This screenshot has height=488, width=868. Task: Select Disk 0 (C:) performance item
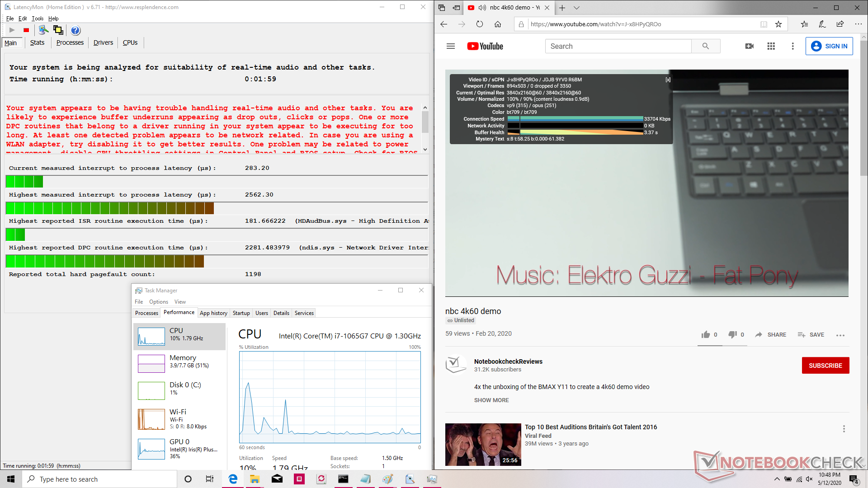tap(179, 390)
